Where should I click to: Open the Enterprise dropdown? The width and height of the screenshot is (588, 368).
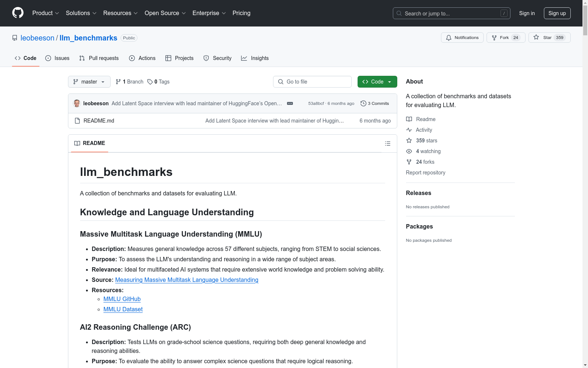[209, 13]
